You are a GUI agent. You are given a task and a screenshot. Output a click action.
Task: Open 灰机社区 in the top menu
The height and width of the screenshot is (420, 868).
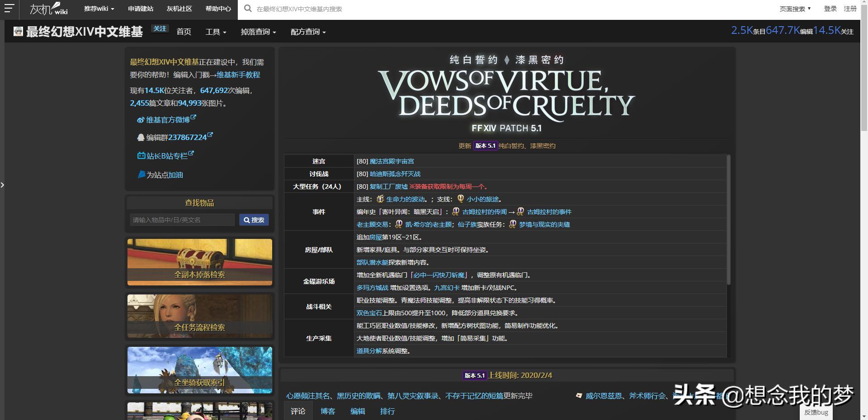(179, 9)
